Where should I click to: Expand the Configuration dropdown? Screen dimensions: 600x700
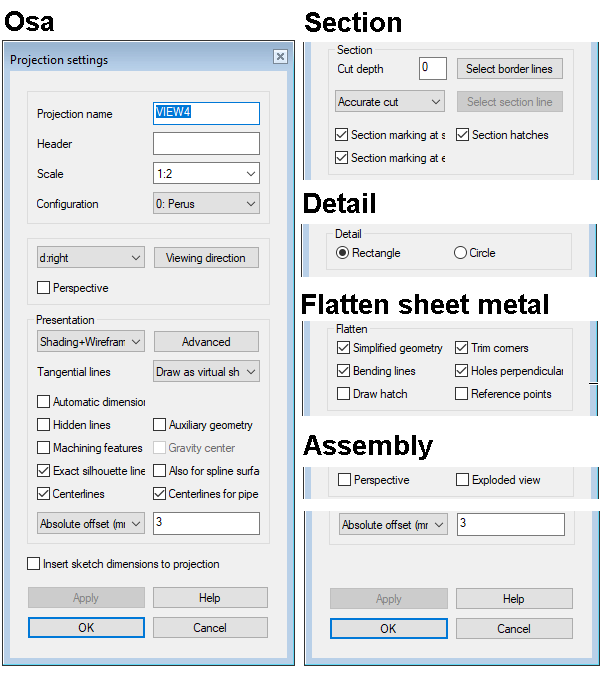coord(206,204)
